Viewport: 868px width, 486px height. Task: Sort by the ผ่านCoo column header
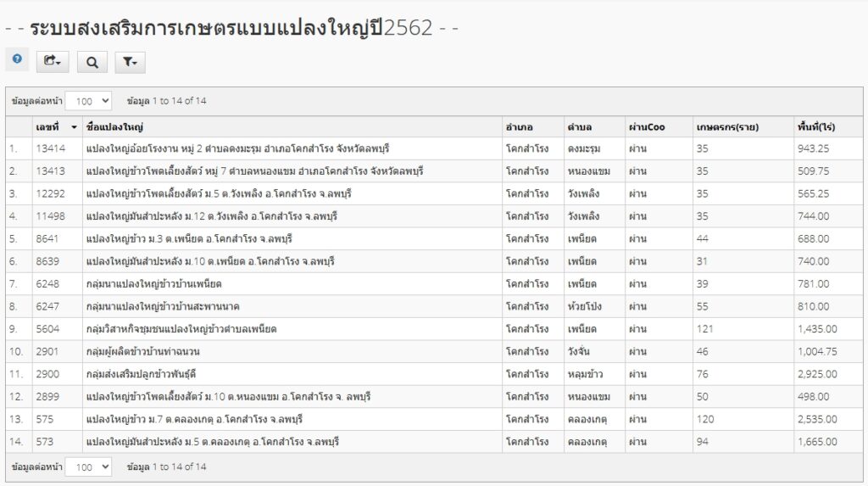(x=647, y=127)
